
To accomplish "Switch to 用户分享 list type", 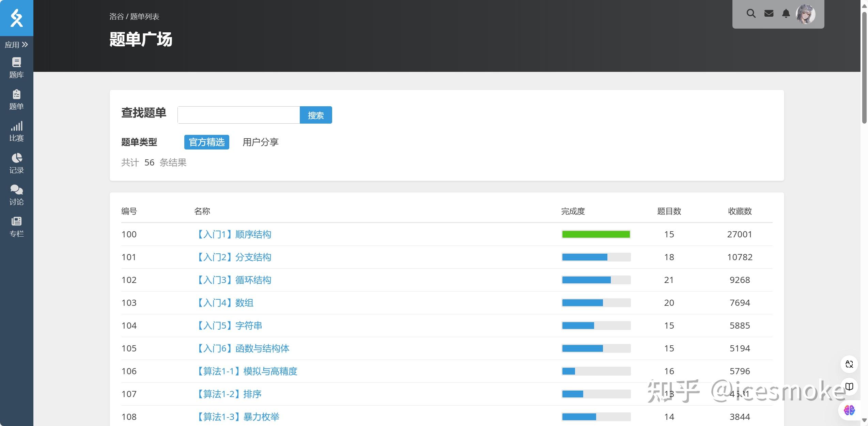I will 260,142.
